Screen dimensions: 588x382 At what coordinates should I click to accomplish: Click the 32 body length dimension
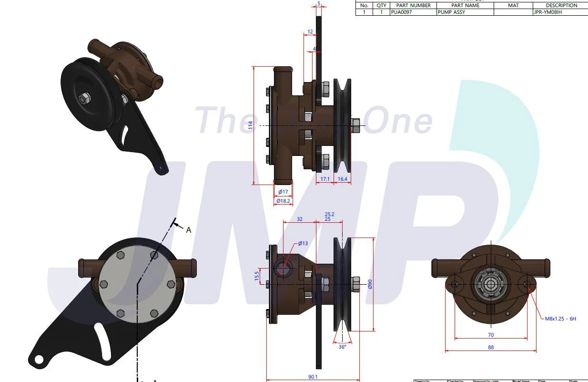(x=300, y=219)
